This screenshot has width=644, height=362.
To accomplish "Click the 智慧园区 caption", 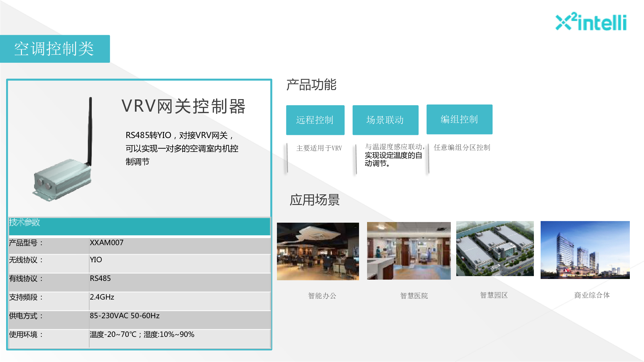I will (494, 295).
